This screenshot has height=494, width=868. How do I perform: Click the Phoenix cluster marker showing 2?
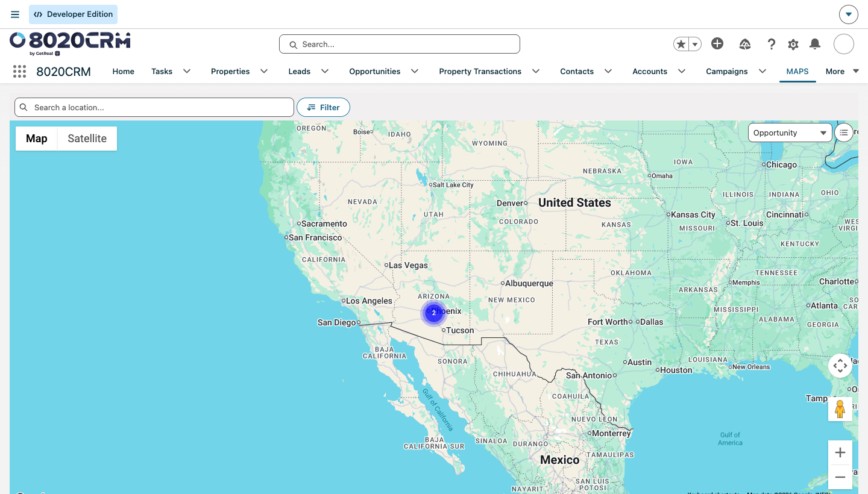tap(433, 313)
